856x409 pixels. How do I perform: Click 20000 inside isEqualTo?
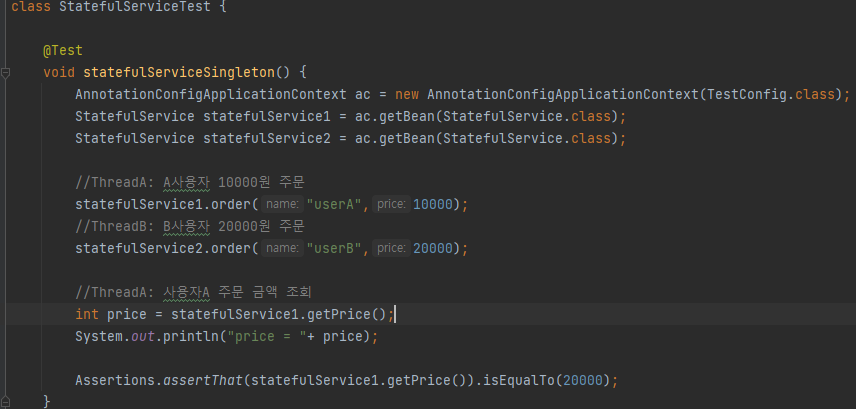(x=583, y=380)
